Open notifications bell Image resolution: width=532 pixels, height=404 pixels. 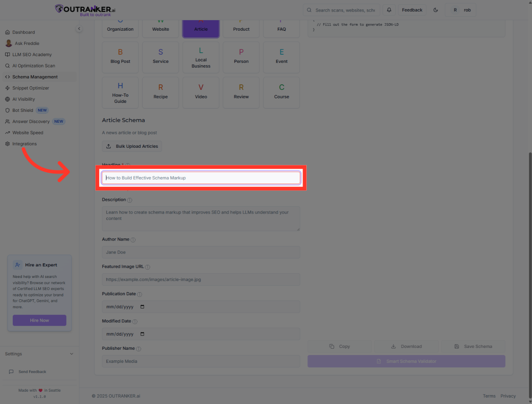coord(389,10)
